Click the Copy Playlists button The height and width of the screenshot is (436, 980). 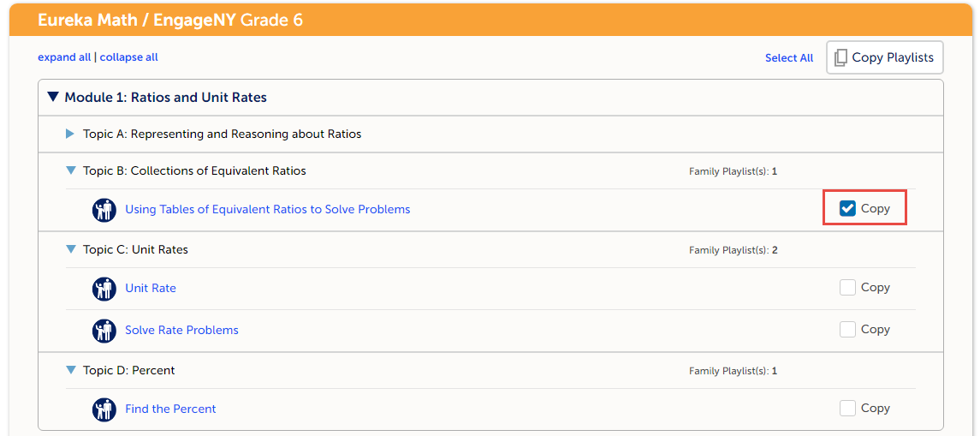click(x=884, y=57)
